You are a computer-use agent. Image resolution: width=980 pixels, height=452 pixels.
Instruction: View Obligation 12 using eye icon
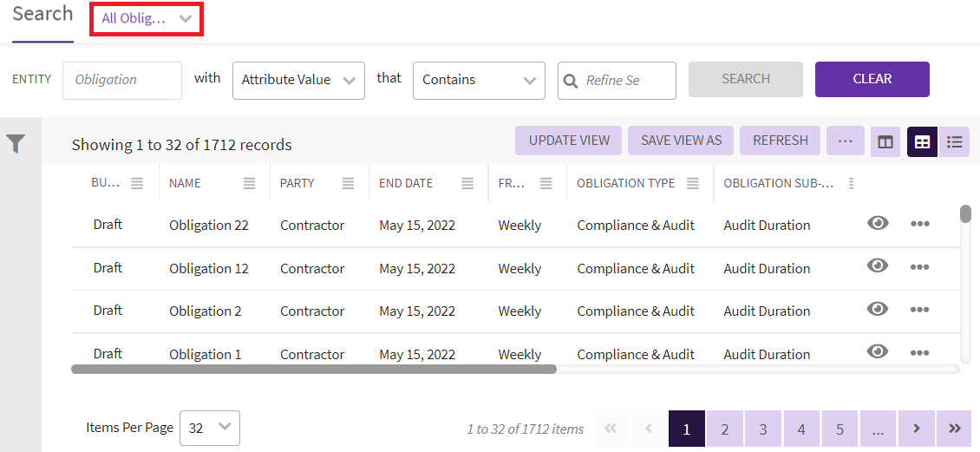point(878,265)
